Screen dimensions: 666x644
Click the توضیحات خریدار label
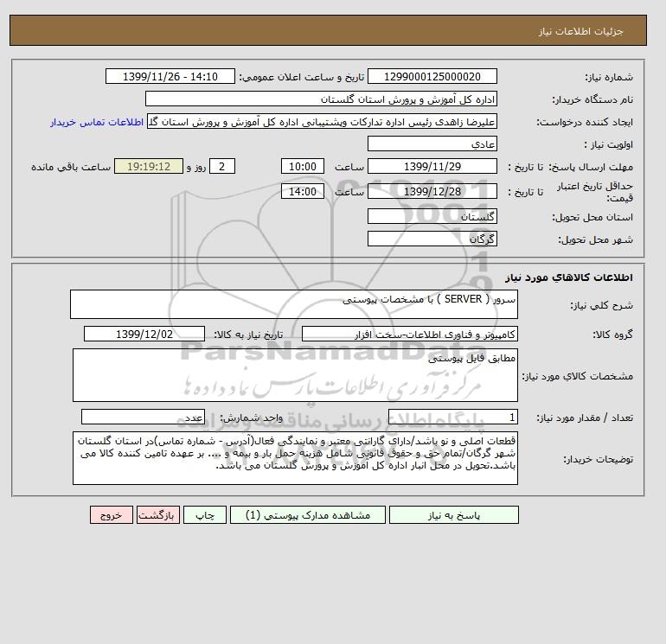[x=598, y=459]
